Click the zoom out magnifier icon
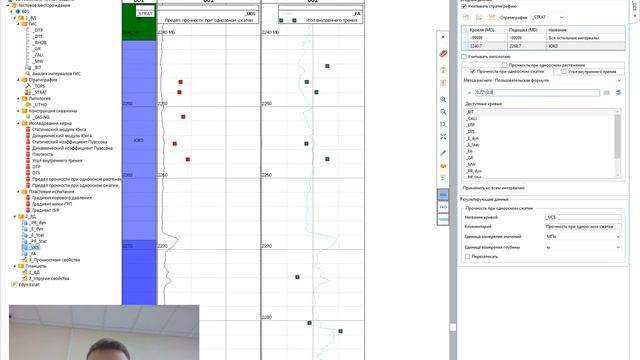 click(x=443, y=111)
